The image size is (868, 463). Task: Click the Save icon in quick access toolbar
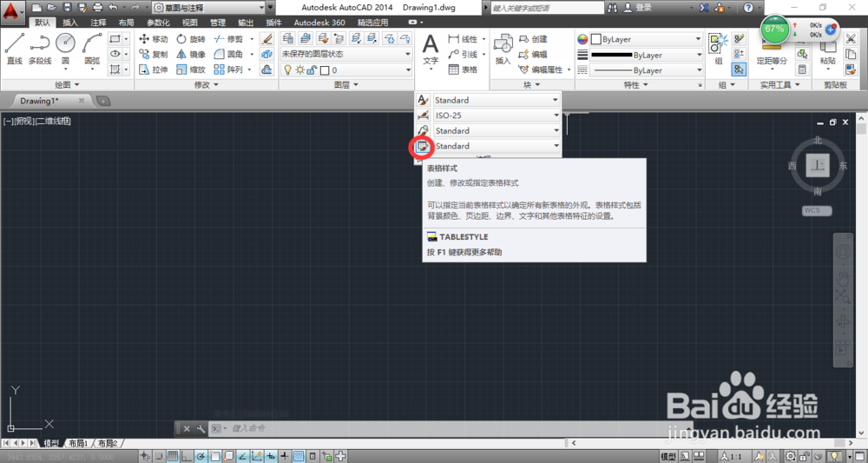pos(67,8)
